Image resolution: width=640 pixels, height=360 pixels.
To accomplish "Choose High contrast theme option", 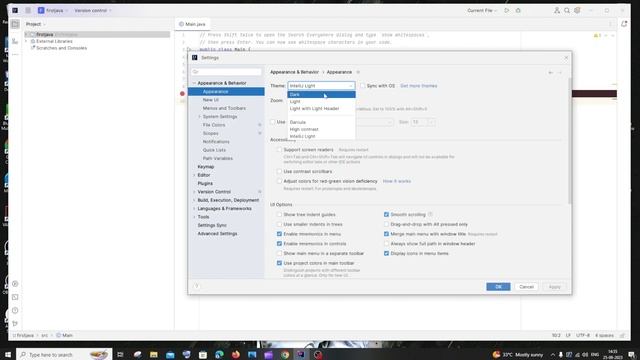I will (x=322, y=129).
